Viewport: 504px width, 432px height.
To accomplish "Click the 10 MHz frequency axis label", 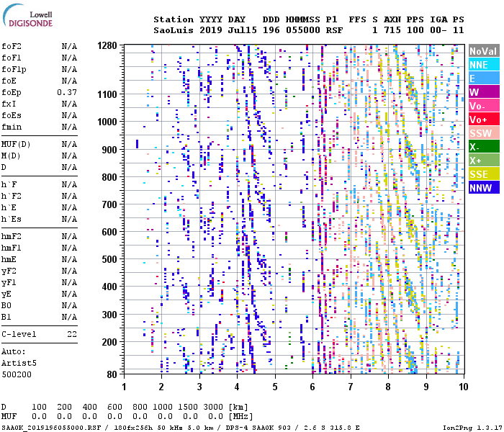I will (x=463, y=387).
